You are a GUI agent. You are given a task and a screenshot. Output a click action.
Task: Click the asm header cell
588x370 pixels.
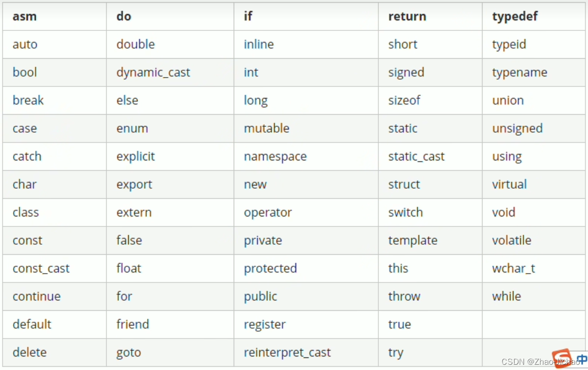click(25, 16)
